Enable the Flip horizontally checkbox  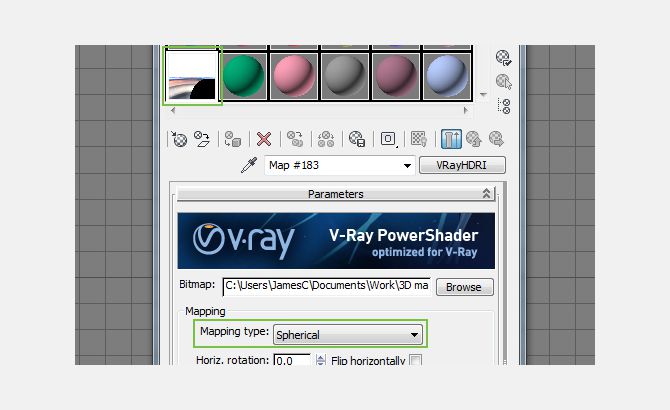415,360
